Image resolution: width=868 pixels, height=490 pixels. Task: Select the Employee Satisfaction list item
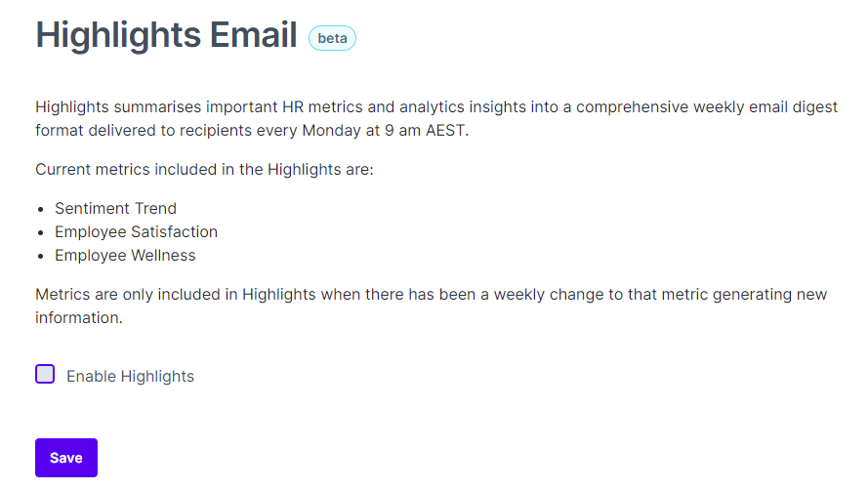(x=136, y=232)
